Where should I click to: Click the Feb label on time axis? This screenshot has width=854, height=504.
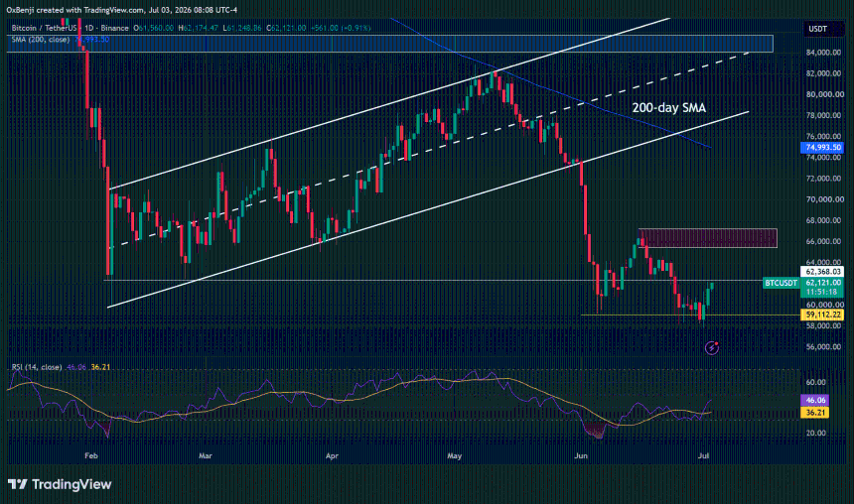(91, 455)
